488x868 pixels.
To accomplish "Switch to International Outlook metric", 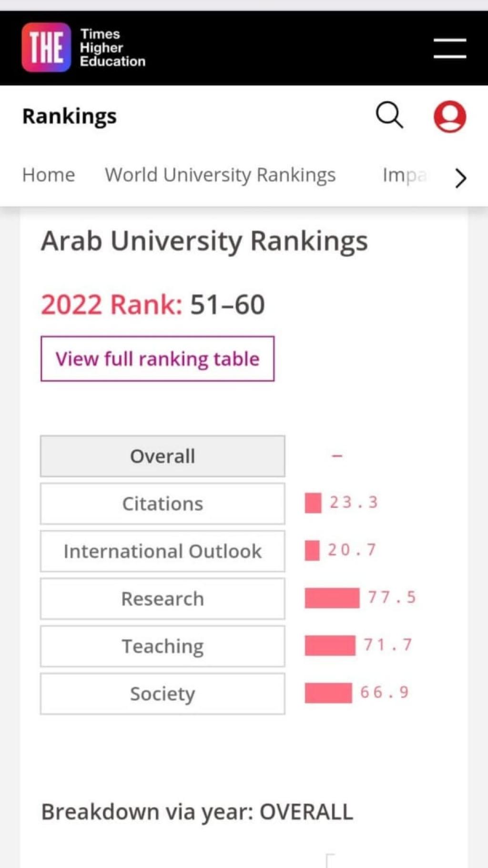I will 163,551.
